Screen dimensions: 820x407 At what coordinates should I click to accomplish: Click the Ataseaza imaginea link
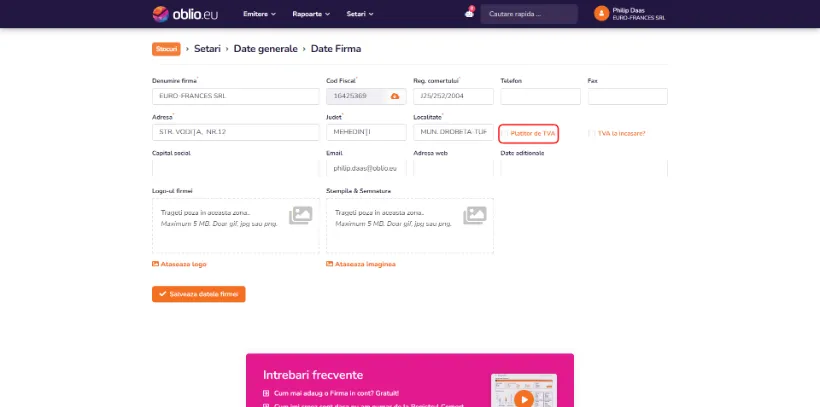361,264
